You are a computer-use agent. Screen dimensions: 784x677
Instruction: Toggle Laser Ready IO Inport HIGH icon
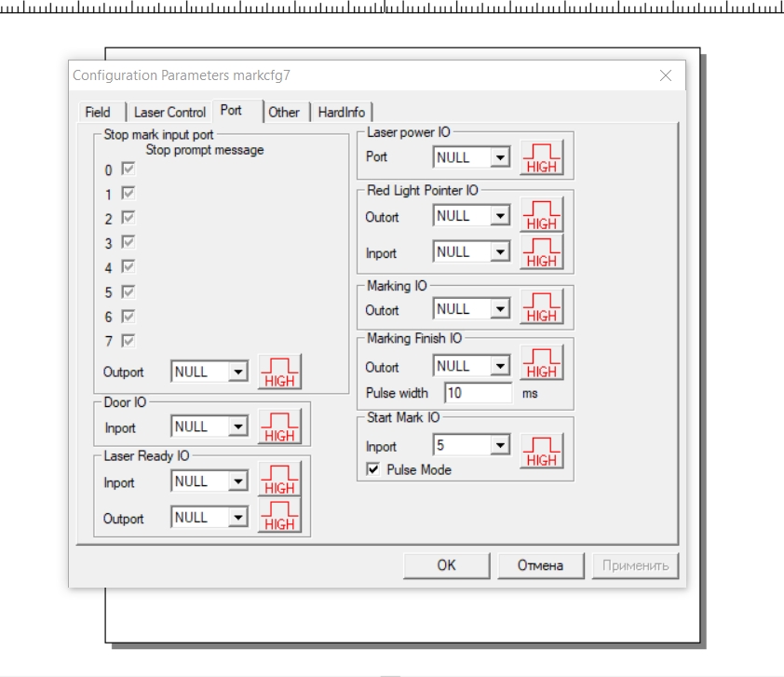[279, 481]
